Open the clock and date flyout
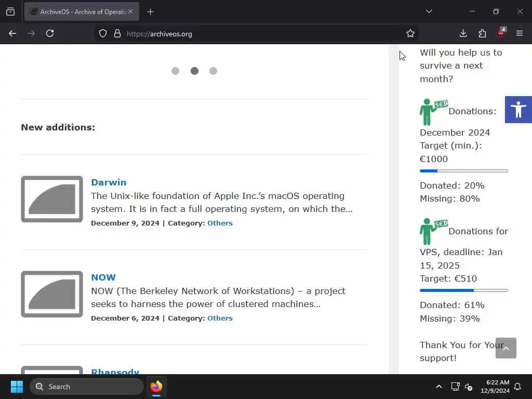The width and height of the screenshot is (532, 399). point(495,387)
